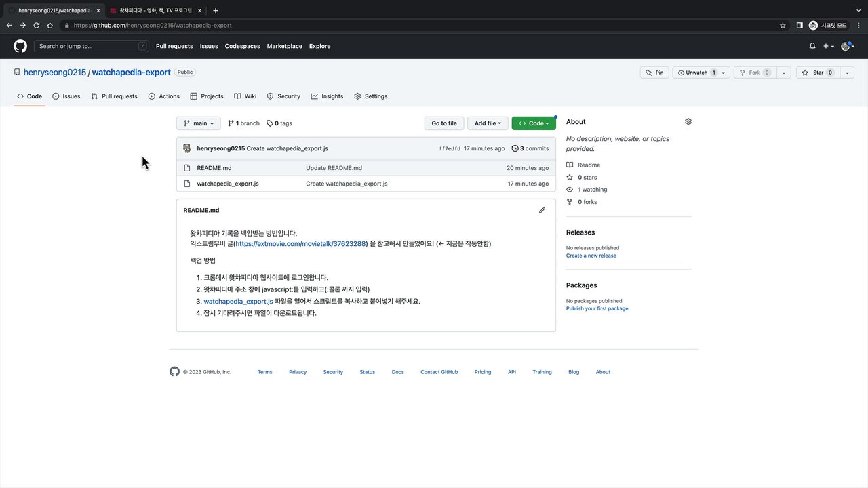View the 0 stars link in About
The image size is (868, 488).
(582, 178)
